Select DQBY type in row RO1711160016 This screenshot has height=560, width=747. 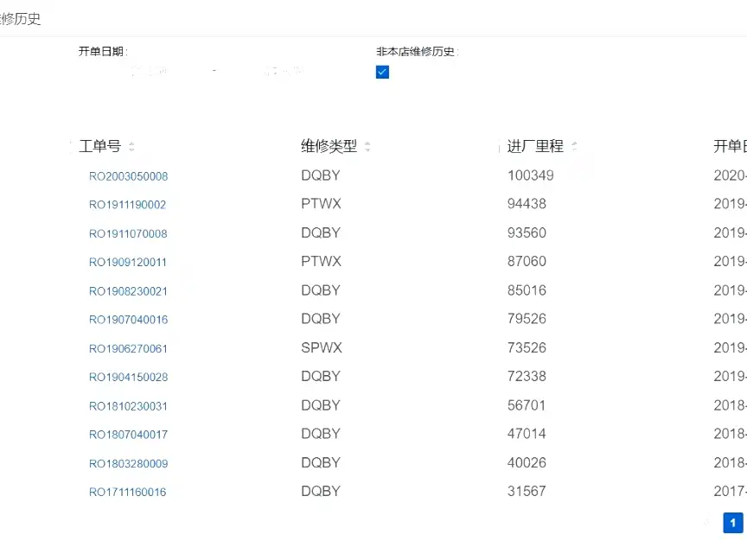pos(321,491)
